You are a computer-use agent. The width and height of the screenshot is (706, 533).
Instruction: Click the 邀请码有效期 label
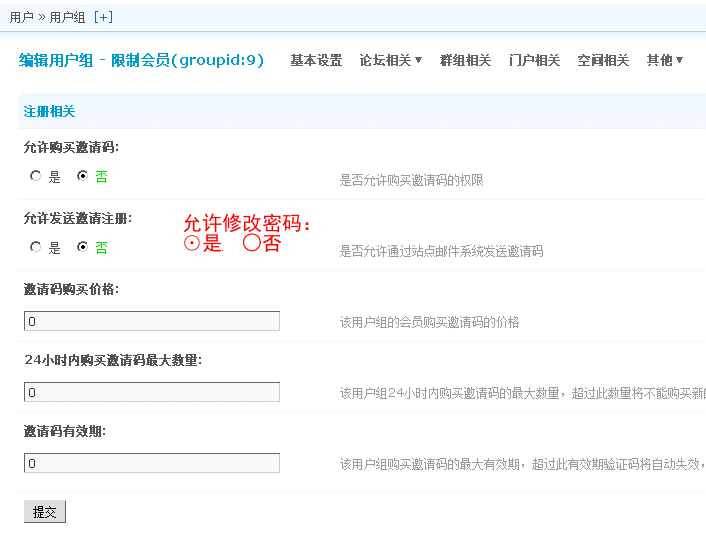point(65,431)
